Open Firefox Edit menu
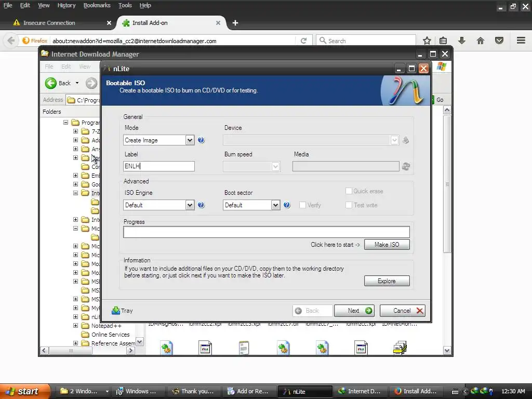The height and width of the screenshot is (399, 532). [25, 5]
